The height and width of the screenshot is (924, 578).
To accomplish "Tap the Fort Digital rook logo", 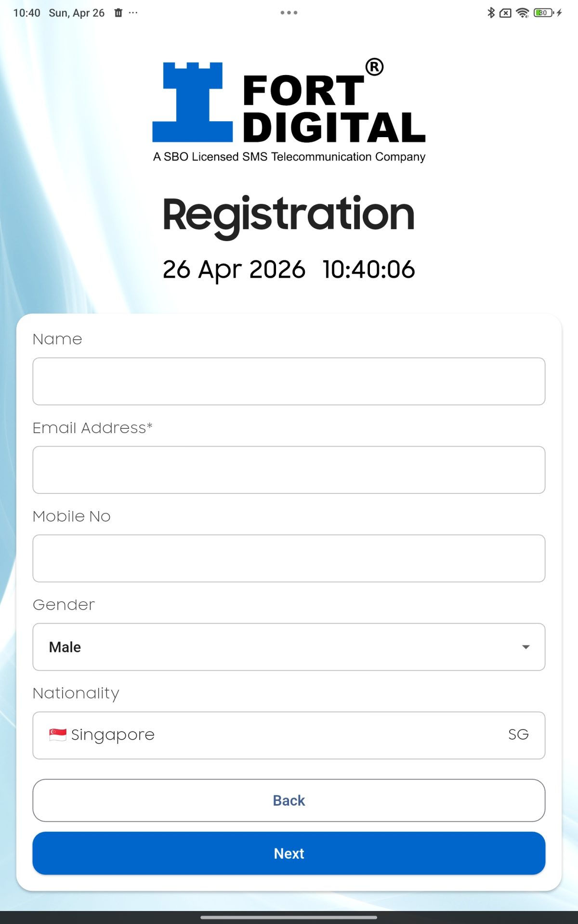I will [x=193, y=102].
